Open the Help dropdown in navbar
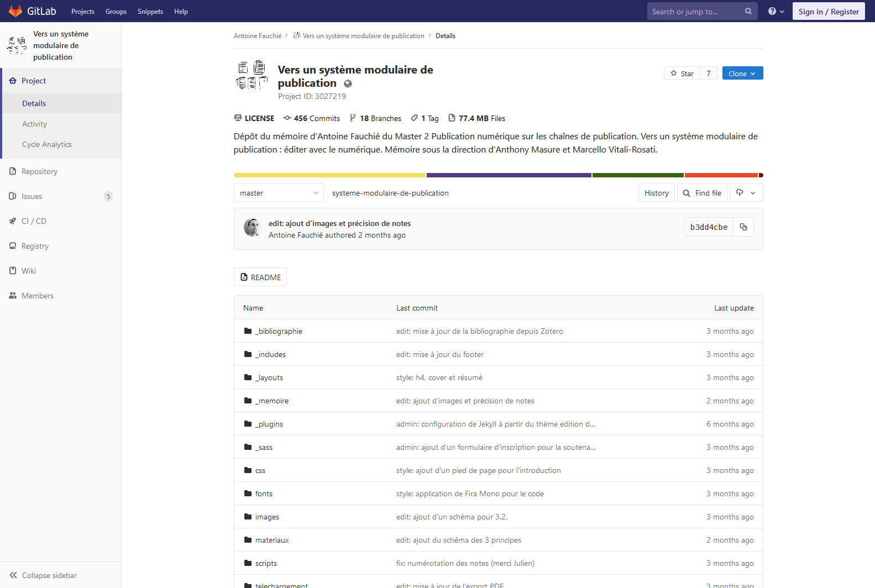The width and height of the screenshot is (875, 588). [x=776, y=12]
